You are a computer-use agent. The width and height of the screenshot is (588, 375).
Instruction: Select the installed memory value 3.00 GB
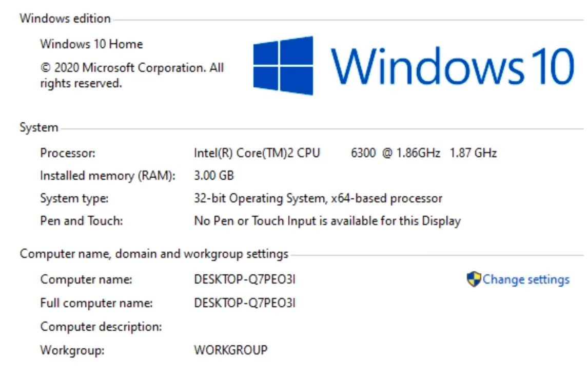pos(214,176)
